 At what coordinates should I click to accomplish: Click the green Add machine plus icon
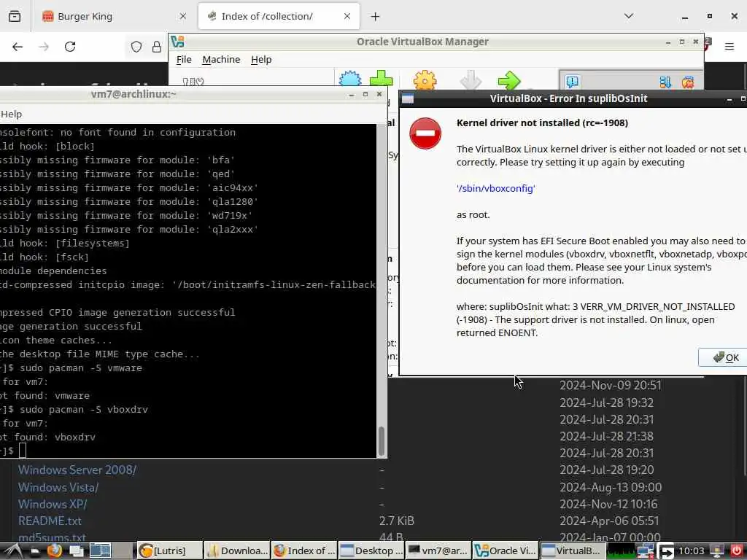381,79
